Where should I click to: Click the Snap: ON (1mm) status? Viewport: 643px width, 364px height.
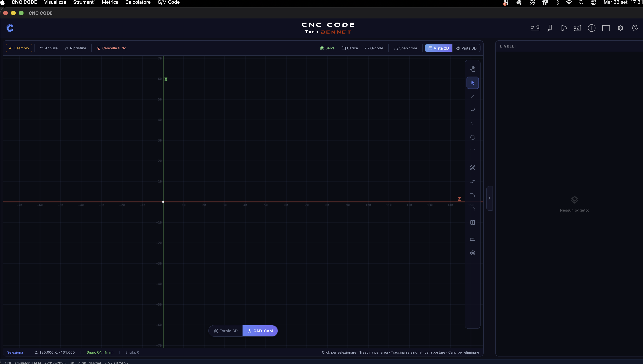pyautogui.click(x=100, y=352)
